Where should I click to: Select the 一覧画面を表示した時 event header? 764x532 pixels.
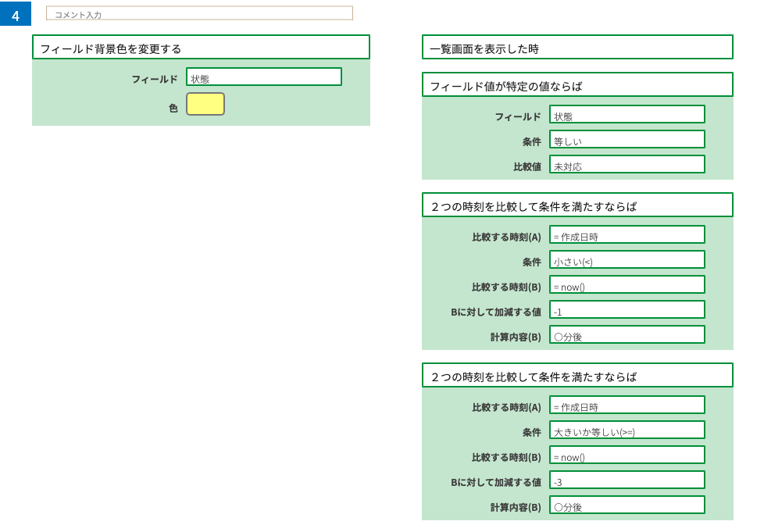[x=577, y=47]
